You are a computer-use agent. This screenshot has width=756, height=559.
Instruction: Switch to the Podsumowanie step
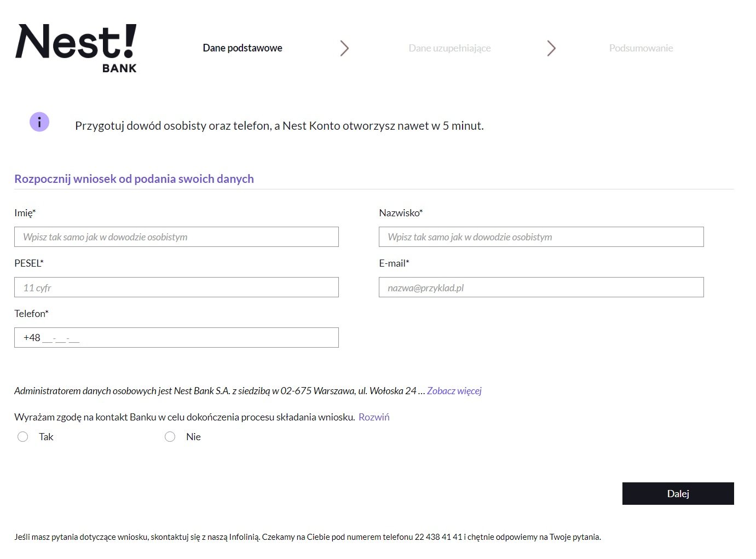[640, 48]
